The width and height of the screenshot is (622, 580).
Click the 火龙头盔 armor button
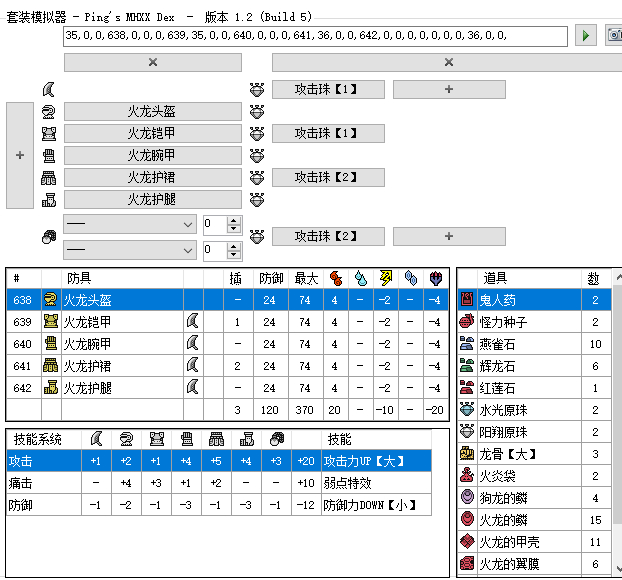(x=153, y=111)
